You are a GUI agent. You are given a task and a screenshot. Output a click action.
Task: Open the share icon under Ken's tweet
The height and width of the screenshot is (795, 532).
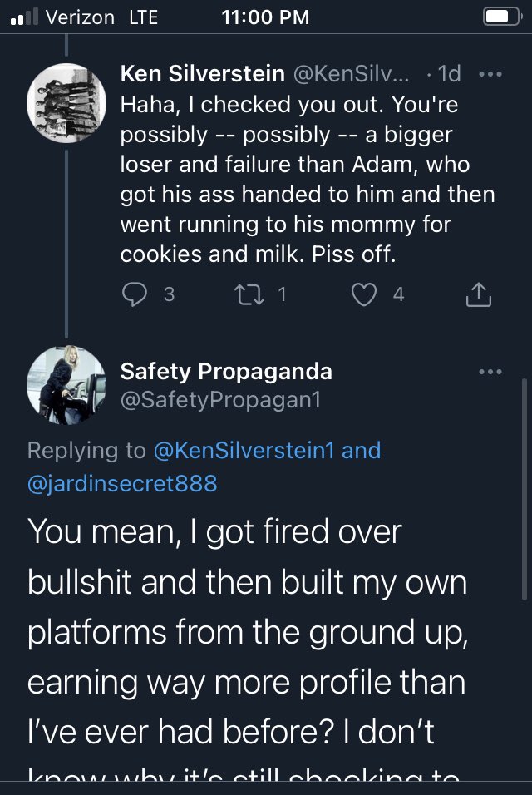[481, 294]
